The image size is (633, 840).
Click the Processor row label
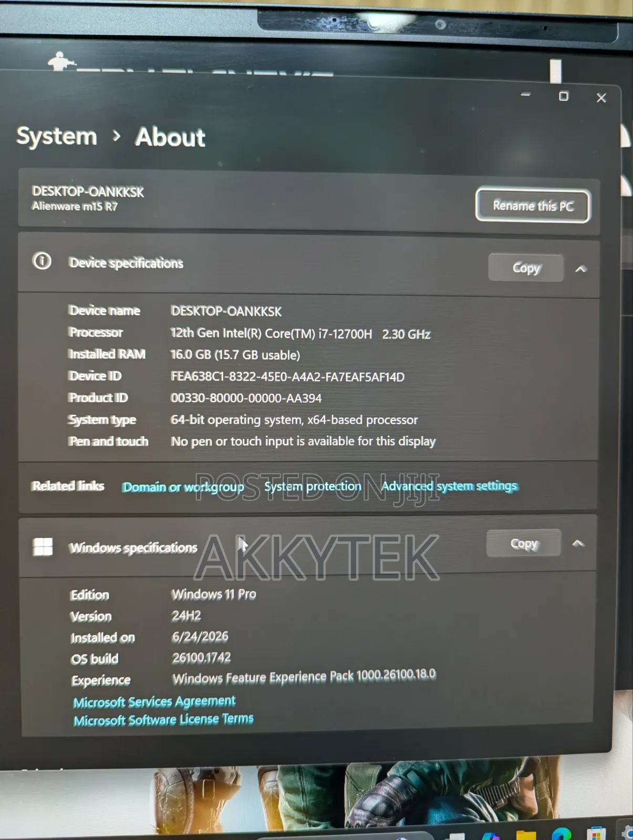pyautogui.click(x=96, y=332)
